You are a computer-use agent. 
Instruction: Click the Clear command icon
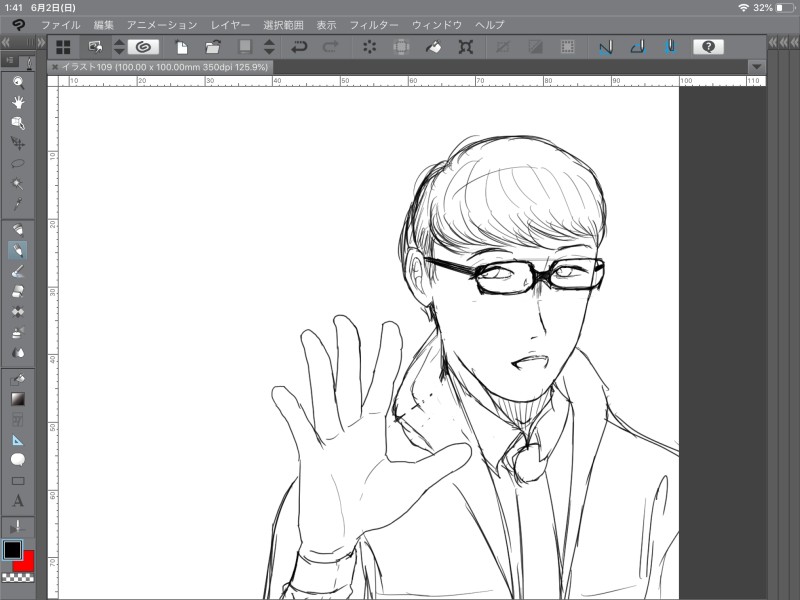[369, 47]
